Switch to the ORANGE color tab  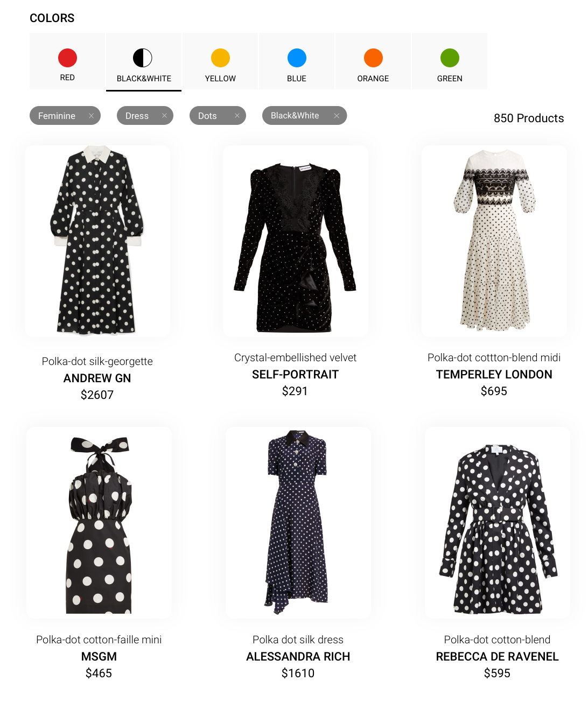373,61
